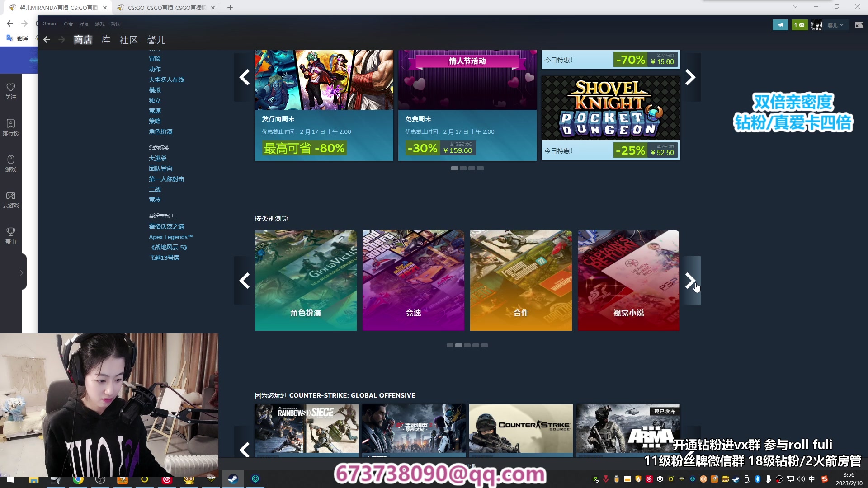868x488 pixels.
Task: Open recently viewed 霍格沃茨之遗
Action: [166, 226]
